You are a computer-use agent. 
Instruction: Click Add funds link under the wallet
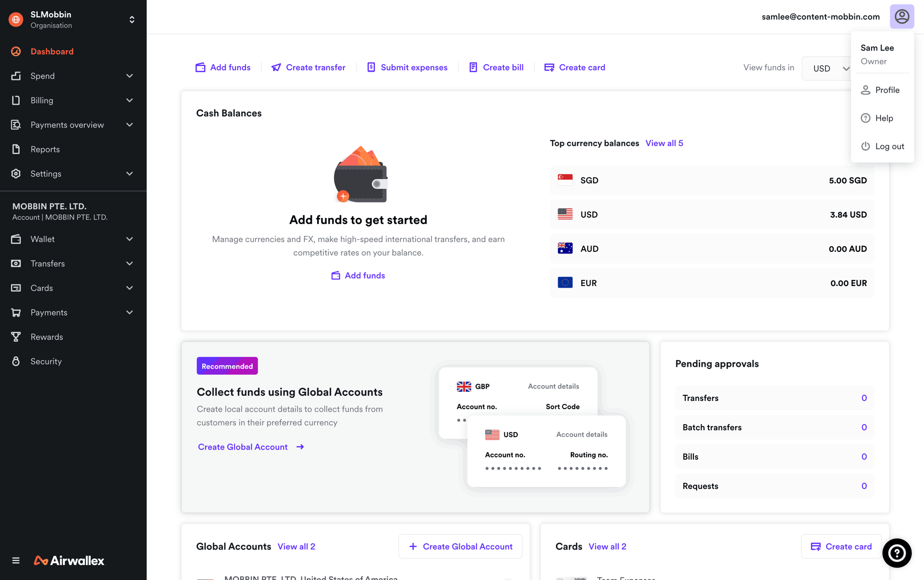[x=358, y=276]
